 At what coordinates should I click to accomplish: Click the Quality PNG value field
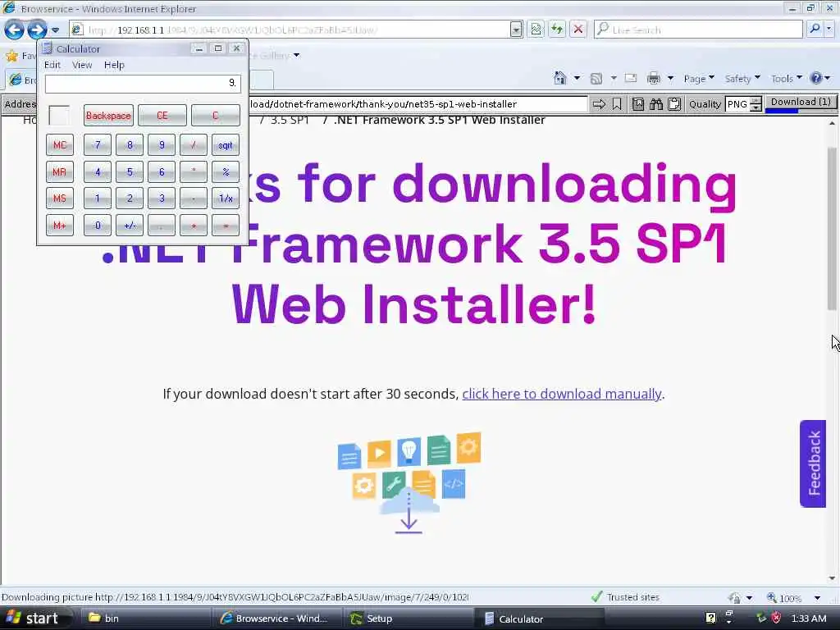click(737, 104)
